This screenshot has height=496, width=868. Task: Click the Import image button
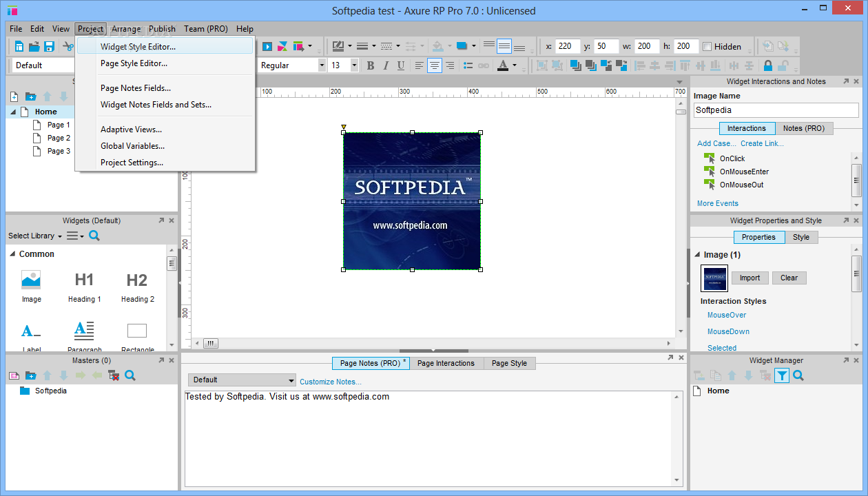click(x=750, y=278)
